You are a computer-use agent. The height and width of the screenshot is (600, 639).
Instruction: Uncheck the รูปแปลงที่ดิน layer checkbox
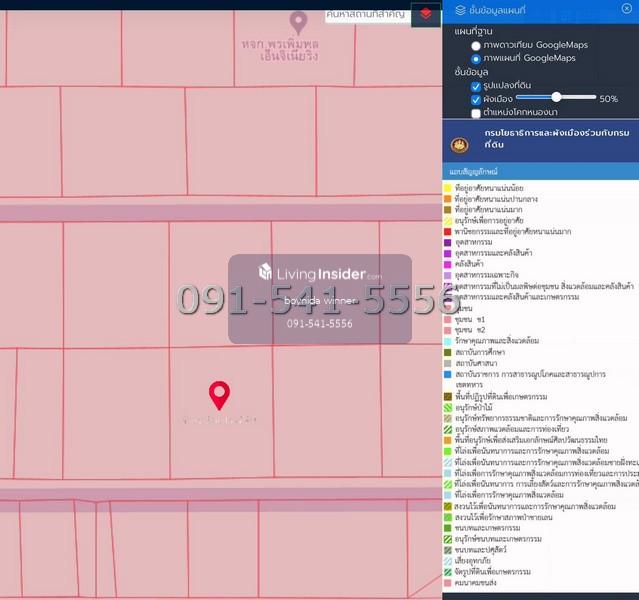[x=476, y=86]
